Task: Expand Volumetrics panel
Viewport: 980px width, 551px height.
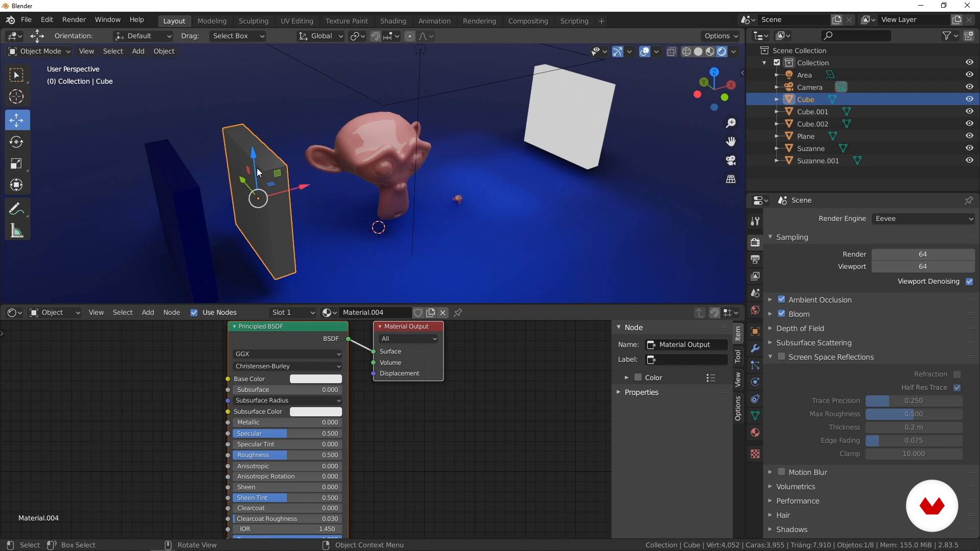Action: click(795, 487)
